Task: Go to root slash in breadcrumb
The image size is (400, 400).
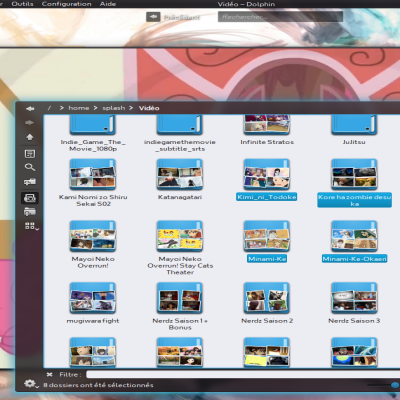Action: pyautogui.click(x=49, y=108)
